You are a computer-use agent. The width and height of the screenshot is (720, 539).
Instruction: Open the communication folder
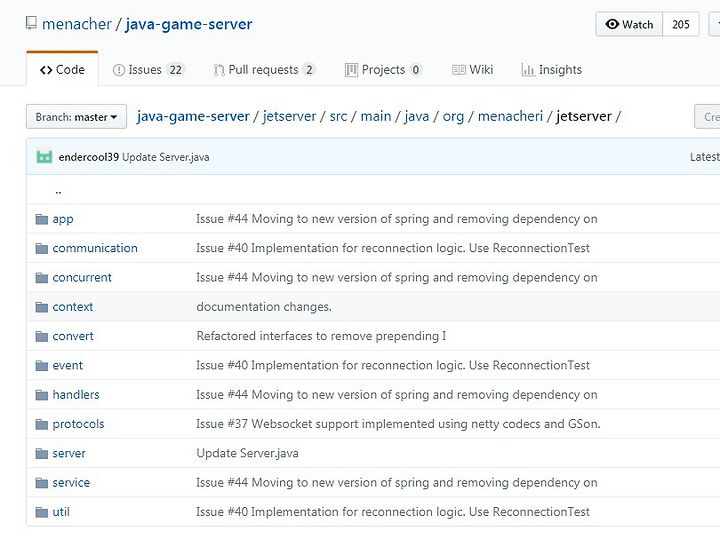pyautogui.click(x=95, y=248)
